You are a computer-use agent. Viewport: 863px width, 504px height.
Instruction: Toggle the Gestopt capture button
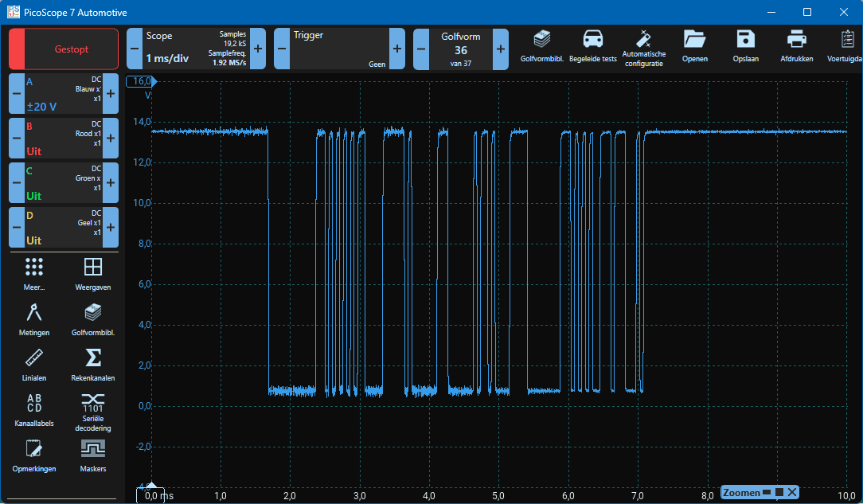[x=71, y=49]
